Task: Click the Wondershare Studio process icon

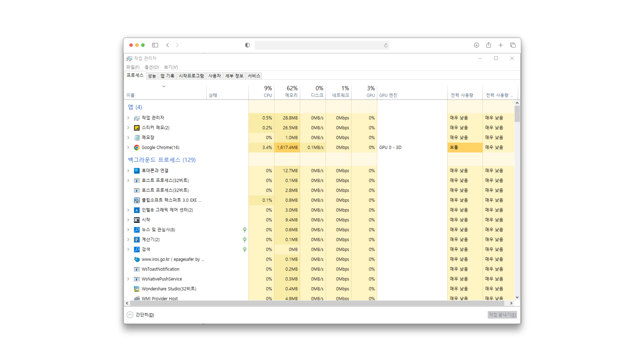Action: (137, 289)
